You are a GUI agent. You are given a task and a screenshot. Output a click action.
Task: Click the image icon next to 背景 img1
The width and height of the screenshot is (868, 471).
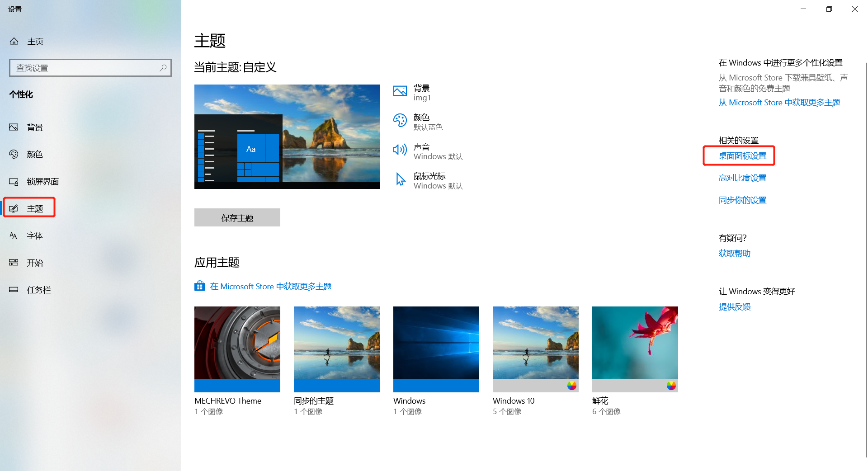pos(400,91)
